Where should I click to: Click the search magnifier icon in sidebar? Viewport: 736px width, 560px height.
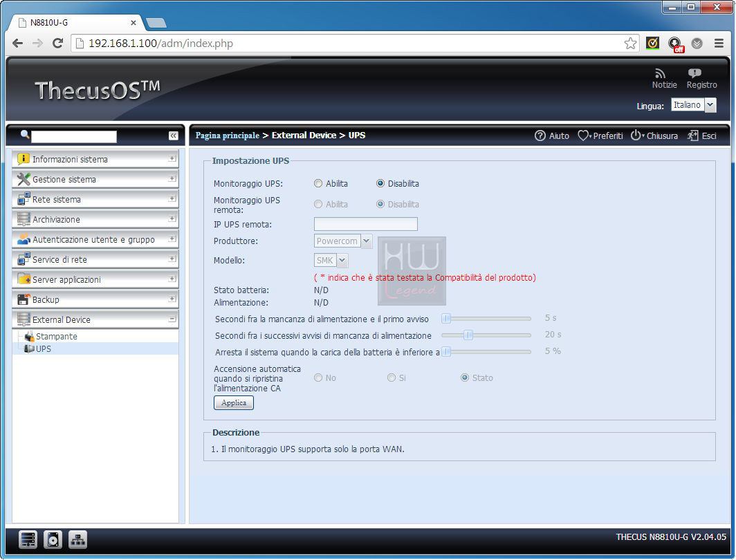pos(25,135)
